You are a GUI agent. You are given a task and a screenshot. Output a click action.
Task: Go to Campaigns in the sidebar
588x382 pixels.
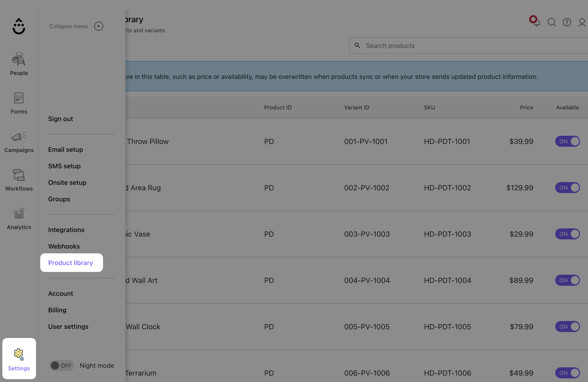point(19,142)
